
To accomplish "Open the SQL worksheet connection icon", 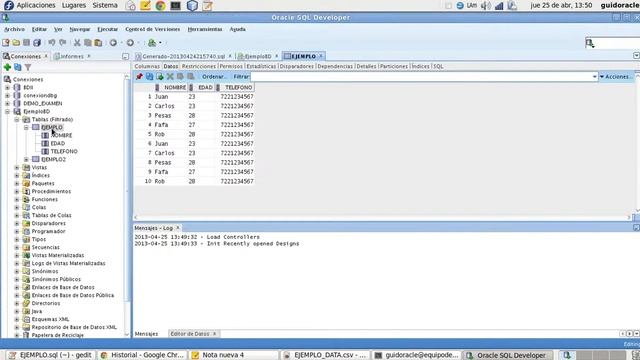I will coord(152,42).
